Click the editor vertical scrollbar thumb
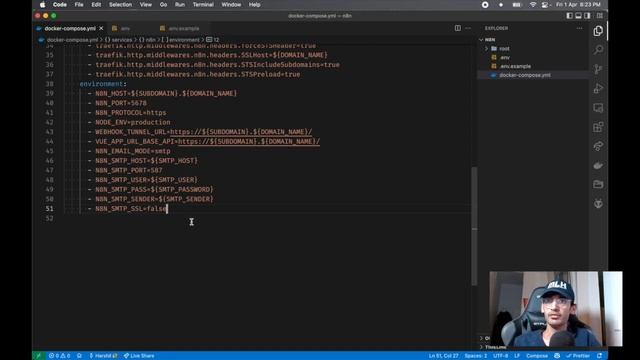640x360 pixels. pos(474,226)
